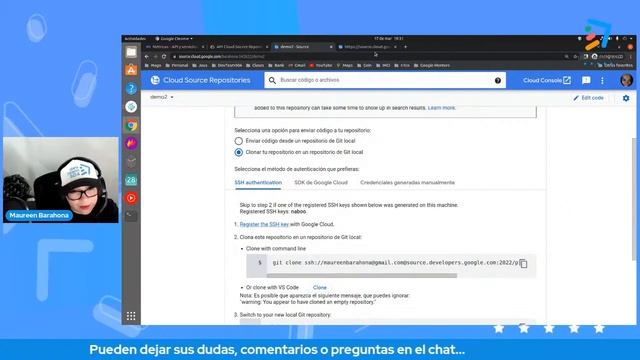Click into the Buscar código o archivos field
Viewport: 640px width, 360px height.
[385, 80]
